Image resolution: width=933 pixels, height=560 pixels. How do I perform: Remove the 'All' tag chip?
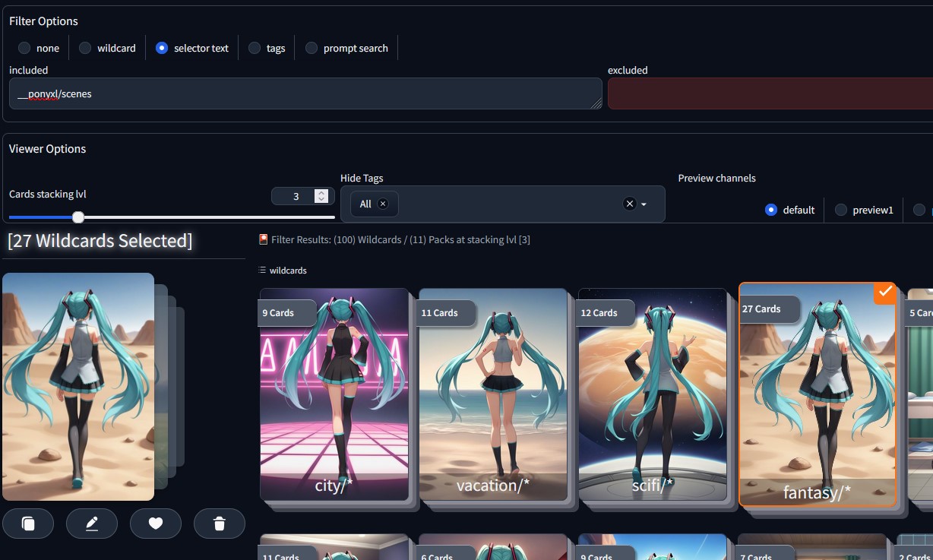(383, 204)
